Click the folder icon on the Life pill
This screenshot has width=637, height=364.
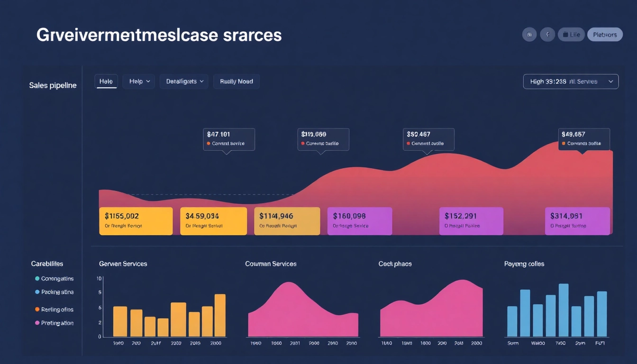[564, 35]
